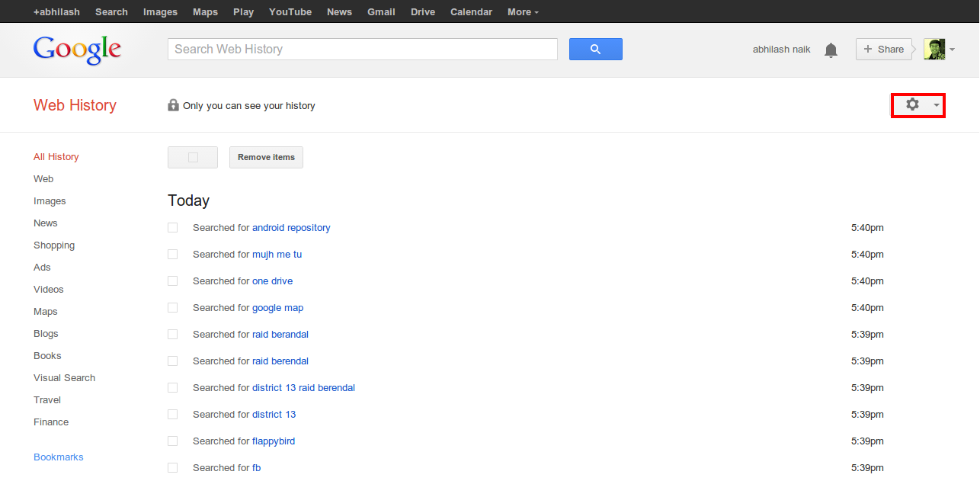The width and height of the screenshot is (980, 481).
Task: Click the Remove items button
Action: click(x=266, y=157)
